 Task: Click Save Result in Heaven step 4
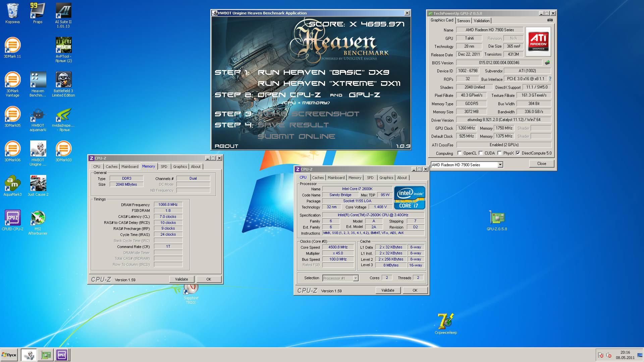(x=293, y=125)
